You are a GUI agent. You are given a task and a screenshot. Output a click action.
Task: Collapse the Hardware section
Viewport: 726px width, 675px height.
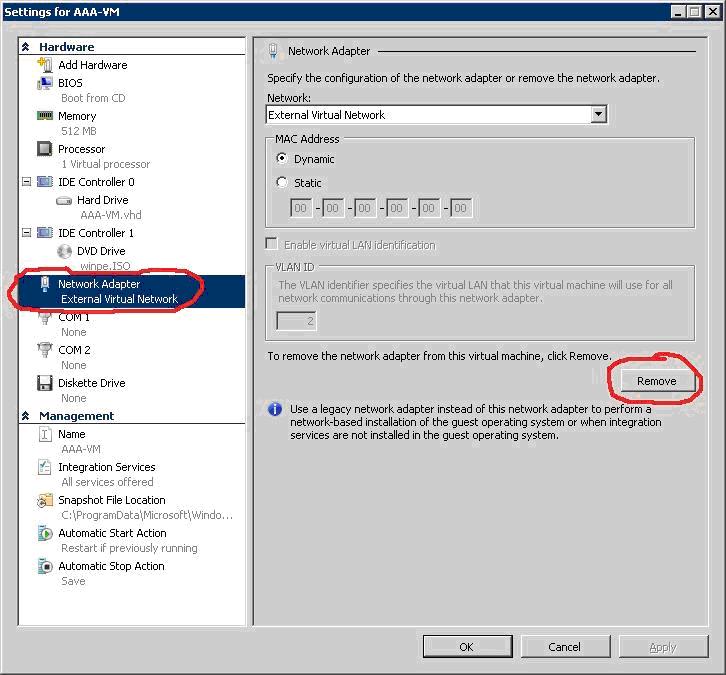click(26, 47)
